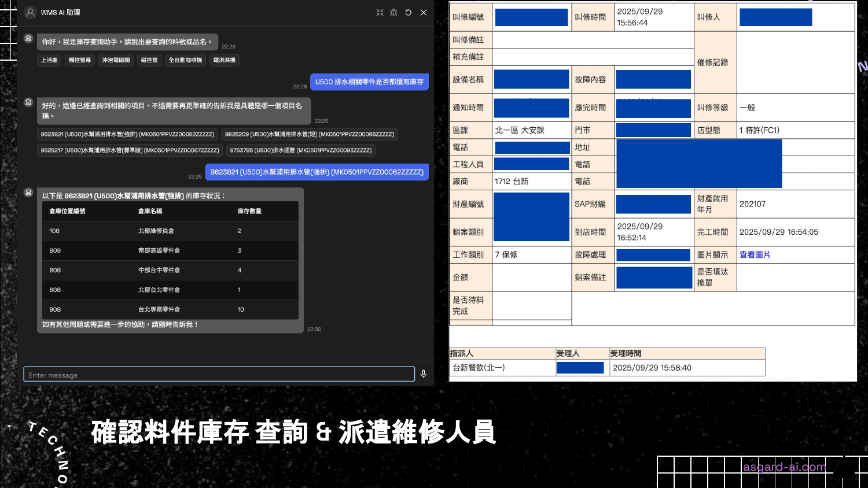This screenshot has height=488, width=868.
Task: Click the 指派人 value 台新餐飲(北一)
Action: [479, 368]
